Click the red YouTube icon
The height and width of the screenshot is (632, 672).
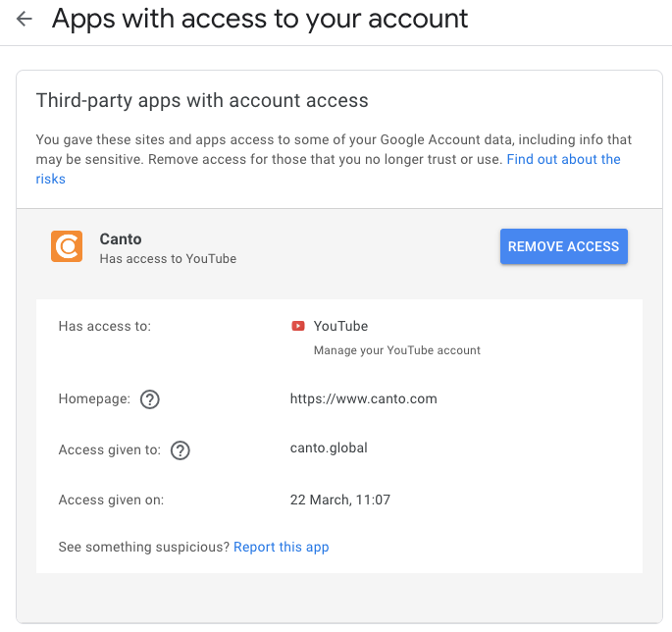[x=298, y=326]
